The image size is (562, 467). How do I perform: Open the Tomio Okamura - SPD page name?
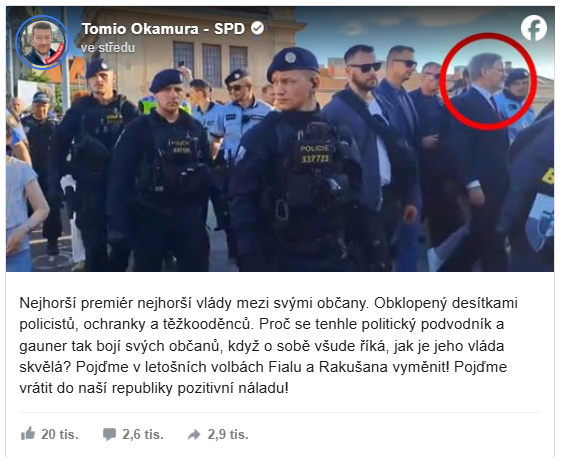pyautogui.click(x=163, y=29)
